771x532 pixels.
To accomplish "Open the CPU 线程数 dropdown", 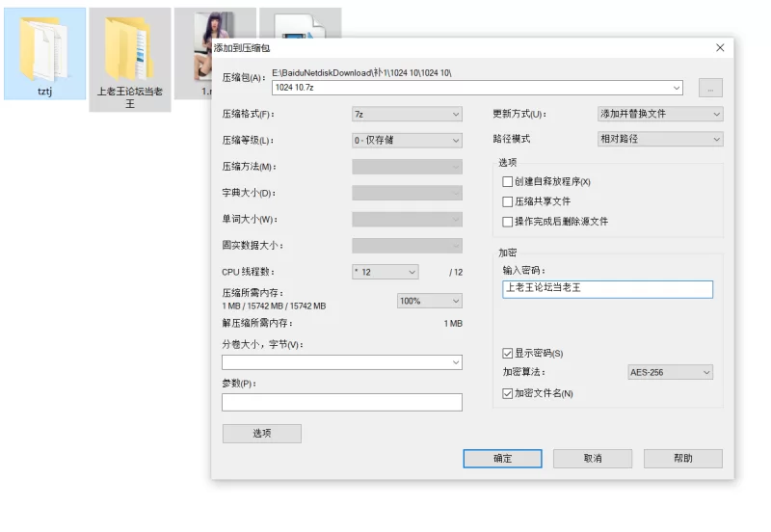I will pos(385,272).
